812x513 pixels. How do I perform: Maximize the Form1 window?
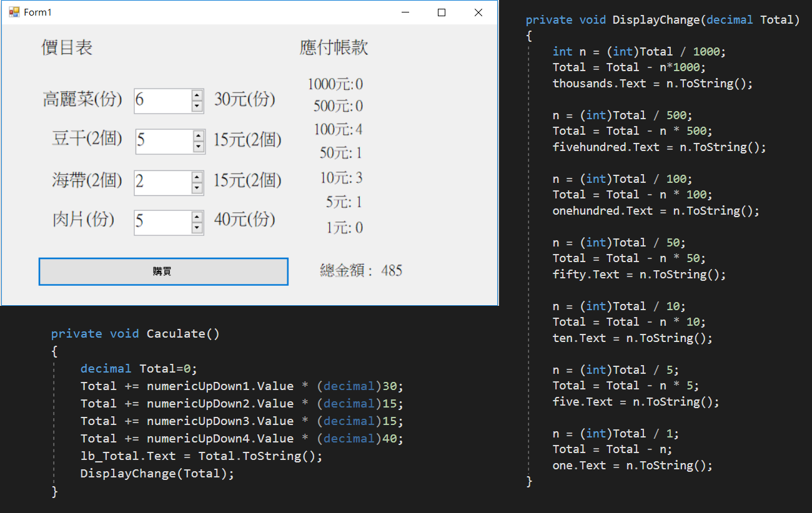coord(442,12)
